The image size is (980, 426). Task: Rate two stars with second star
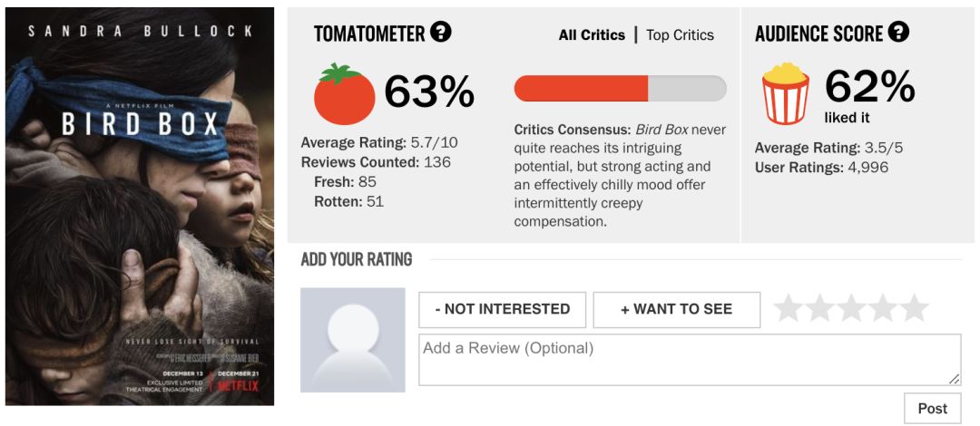pyautogui.click(x=820, y=309)
